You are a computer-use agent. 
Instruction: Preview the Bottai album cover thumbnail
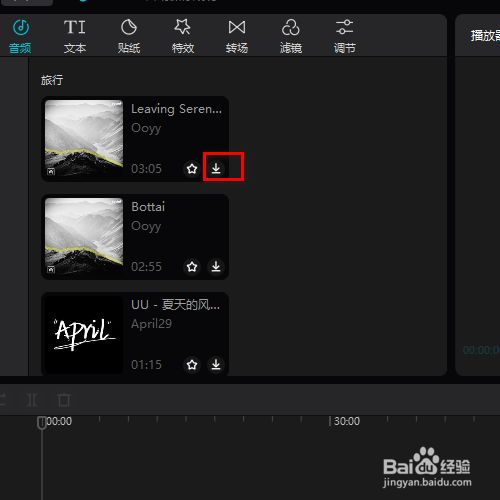(84, 236)
